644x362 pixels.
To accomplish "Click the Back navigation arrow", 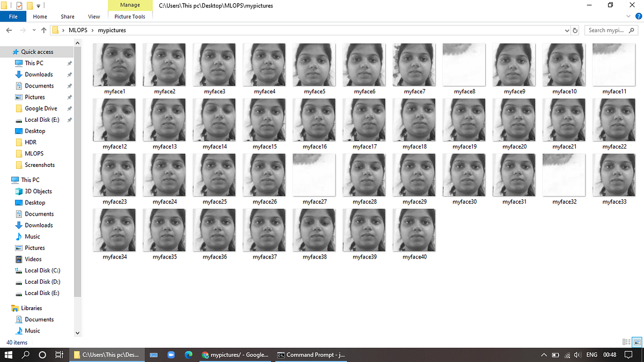I will (9, 30).
